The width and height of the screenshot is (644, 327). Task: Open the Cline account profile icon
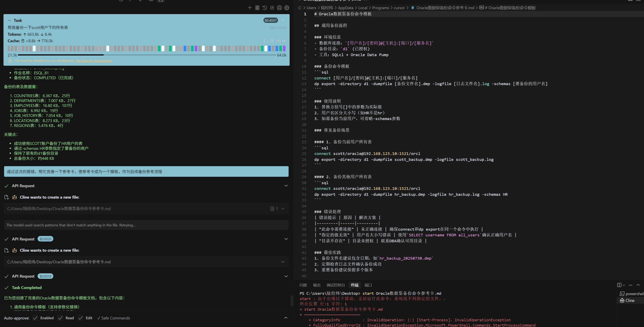tap(279, 8)
